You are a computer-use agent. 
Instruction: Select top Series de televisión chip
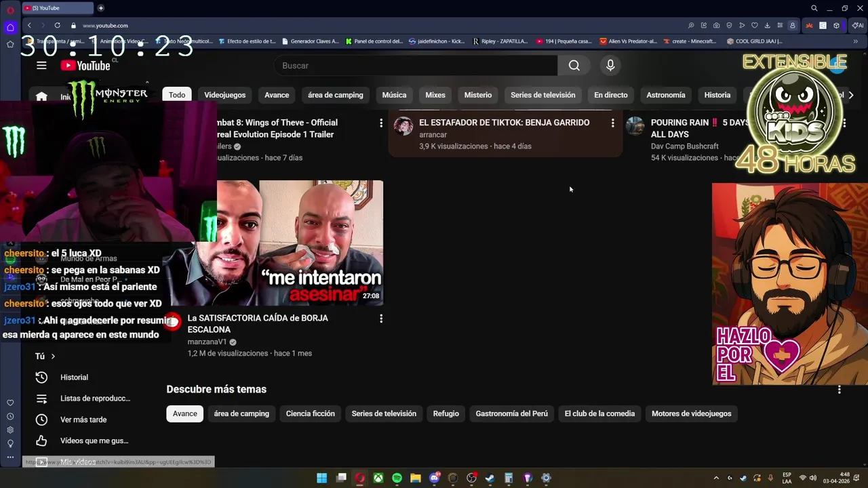pyautogui.click(x=543, y=95)
